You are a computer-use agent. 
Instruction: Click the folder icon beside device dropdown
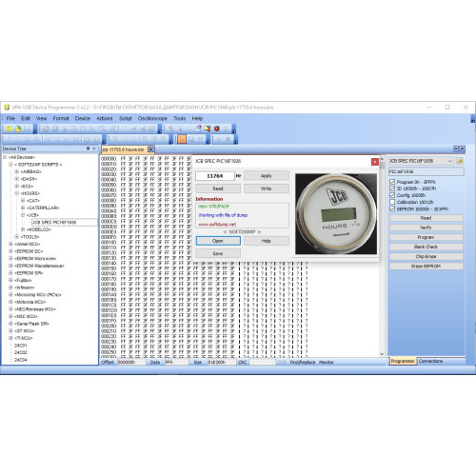pyautogui.click(x=460, y=161)
